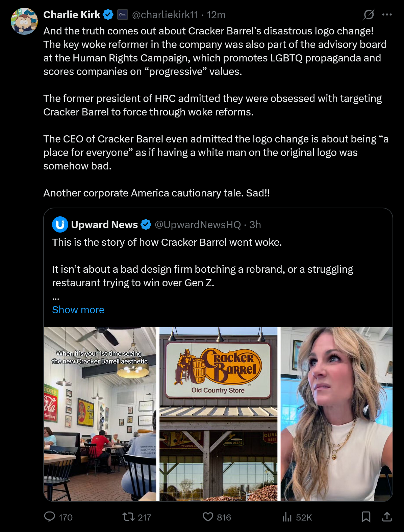Open the restaurant interior photo
The width and height of the screenshot is (404, 532).
coord(100,414)
